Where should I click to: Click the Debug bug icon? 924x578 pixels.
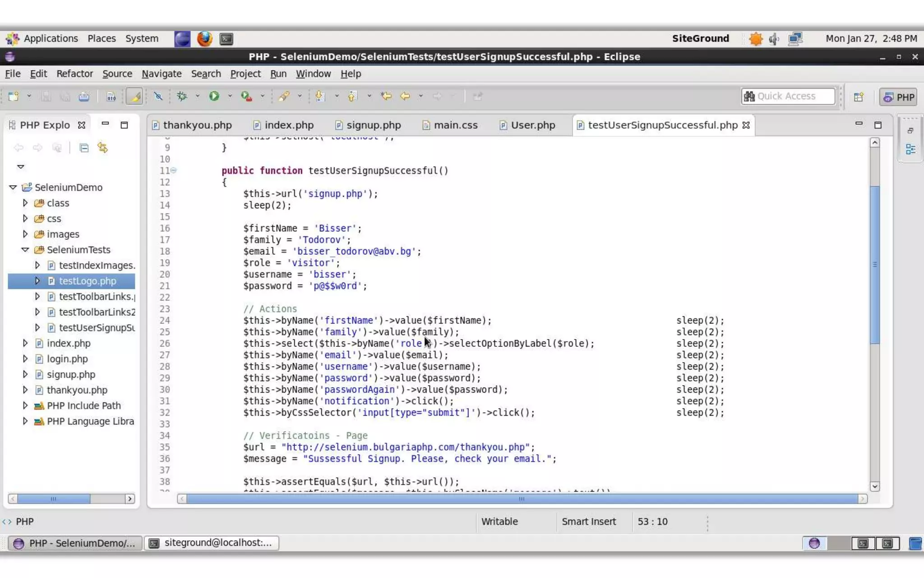(x=182, y=96)
